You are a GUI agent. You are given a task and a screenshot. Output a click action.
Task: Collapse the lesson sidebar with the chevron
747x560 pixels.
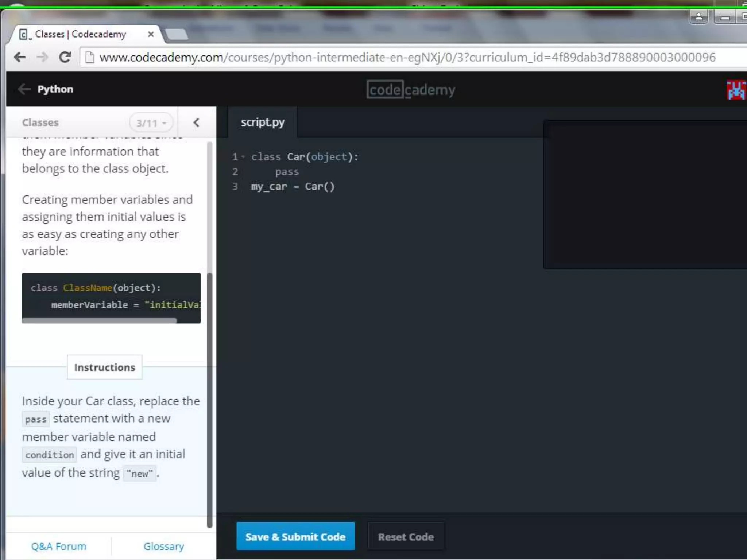pos(196,122)
